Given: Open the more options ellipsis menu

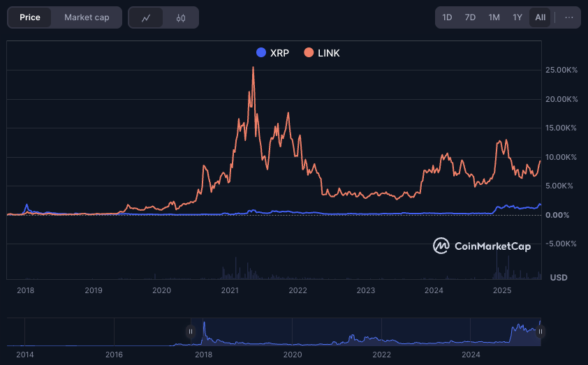Looking at the screenshot, I should click(x=569, y=17).
